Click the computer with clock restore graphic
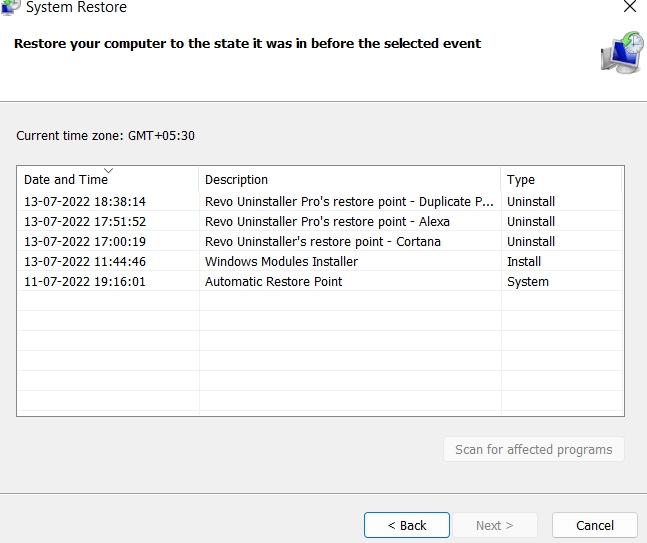The image size is (647, 543). point(620,52)
